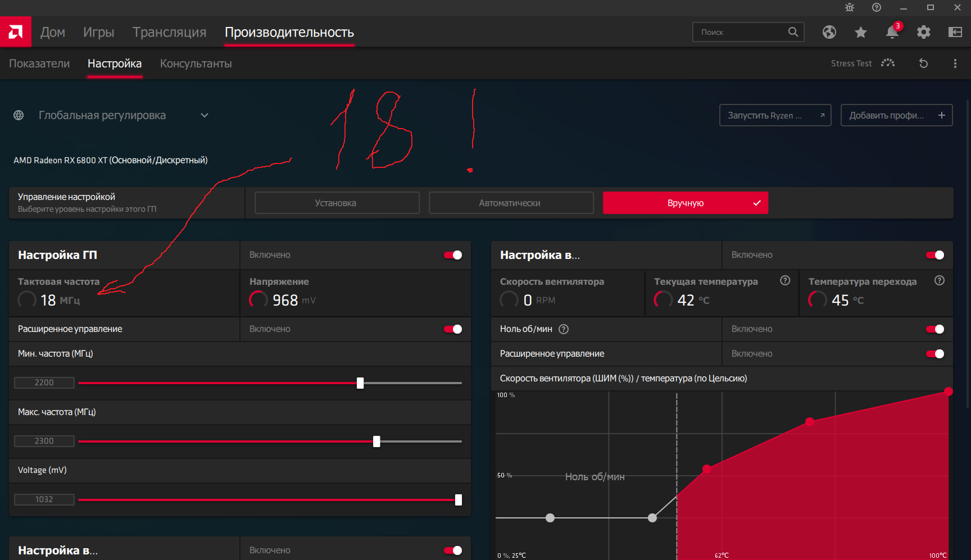Image resolution: width=971 pixels, height=560 pixels.
Task: Open the bug report icon in title bar
Action: click(x=850, y=7)
